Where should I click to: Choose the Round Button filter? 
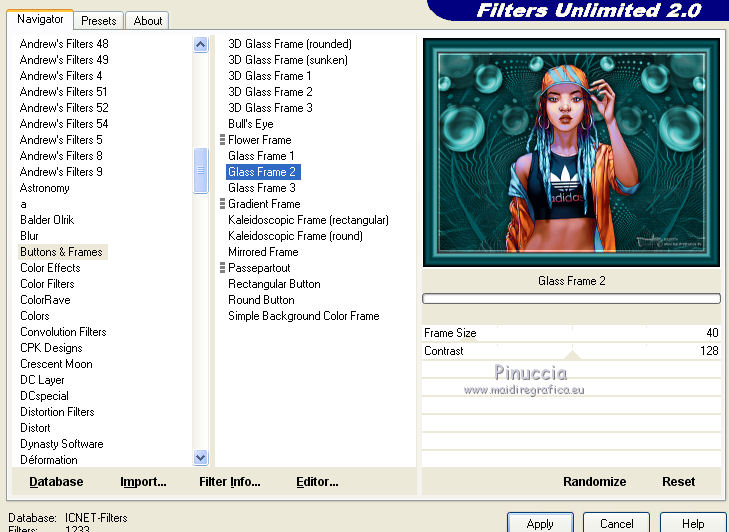click(261, 300)
